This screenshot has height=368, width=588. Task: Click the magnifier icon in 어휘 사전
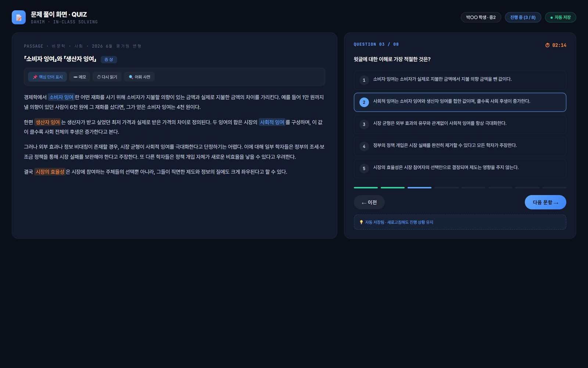click(131, 77)
